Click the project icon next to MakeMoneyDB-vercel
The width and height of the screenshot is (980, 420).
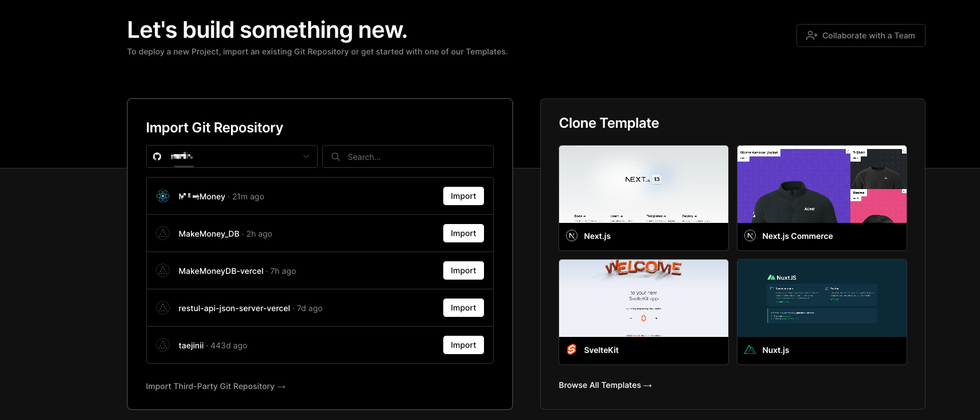163,270
